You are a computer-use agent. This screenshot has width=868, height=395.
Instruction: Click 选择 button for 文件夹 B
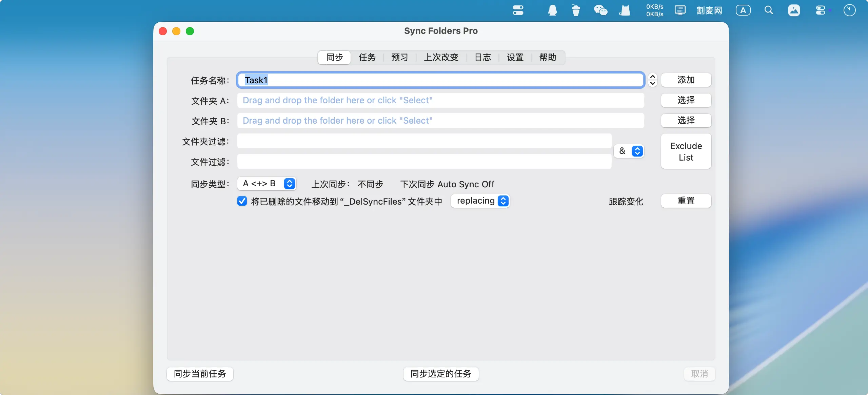[686, 121]
